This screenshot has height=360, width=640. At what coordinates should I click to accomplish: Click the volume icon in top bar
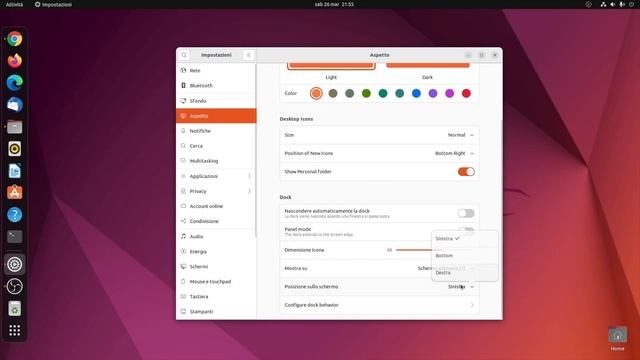[613, 4]
